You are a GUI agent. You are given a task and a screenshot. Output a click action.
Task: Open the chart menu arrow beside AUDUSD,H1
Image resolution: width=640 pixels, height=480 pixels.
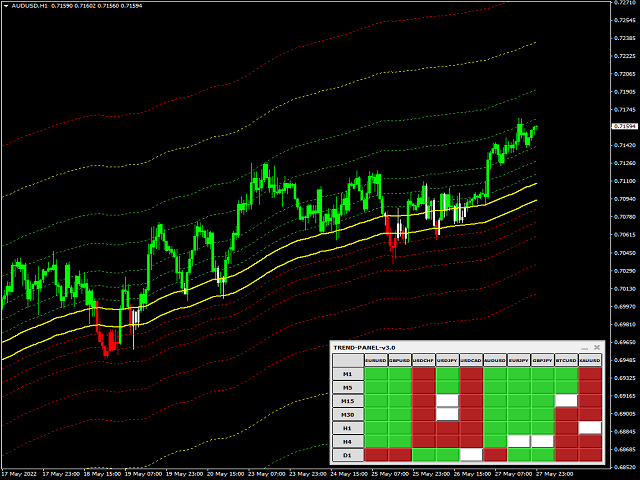coord(6,6)
